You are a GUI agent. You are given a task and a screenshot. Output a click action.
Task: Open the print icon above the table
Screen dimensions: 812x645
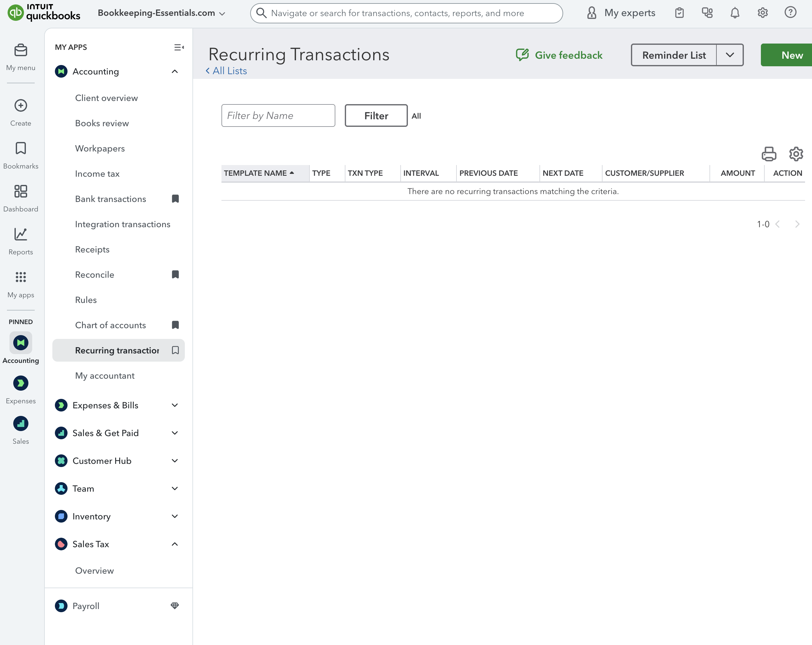click(769, 154)
